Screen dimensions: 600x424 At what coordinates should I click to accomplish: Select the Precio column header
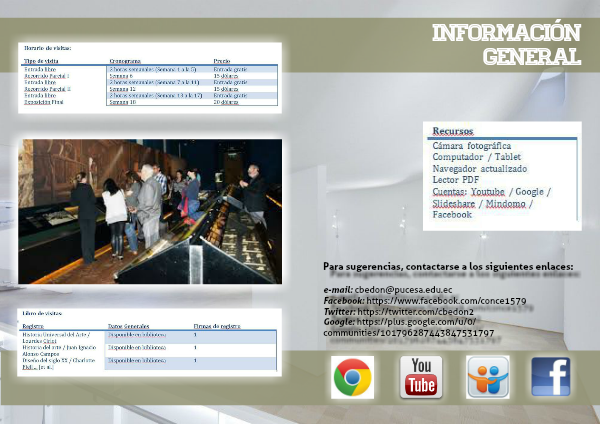coord(222,61)
